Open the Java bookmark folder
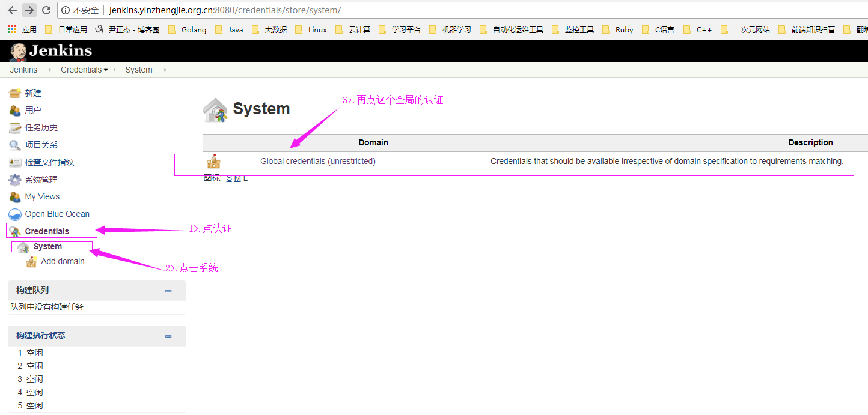The height and width of the screenshot is (415, 868). pyautogui.click(x=230, y=29)
